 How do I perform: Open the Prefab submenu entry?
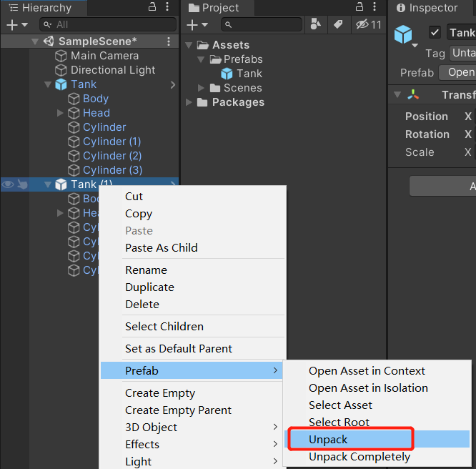[x=192, y=370]
